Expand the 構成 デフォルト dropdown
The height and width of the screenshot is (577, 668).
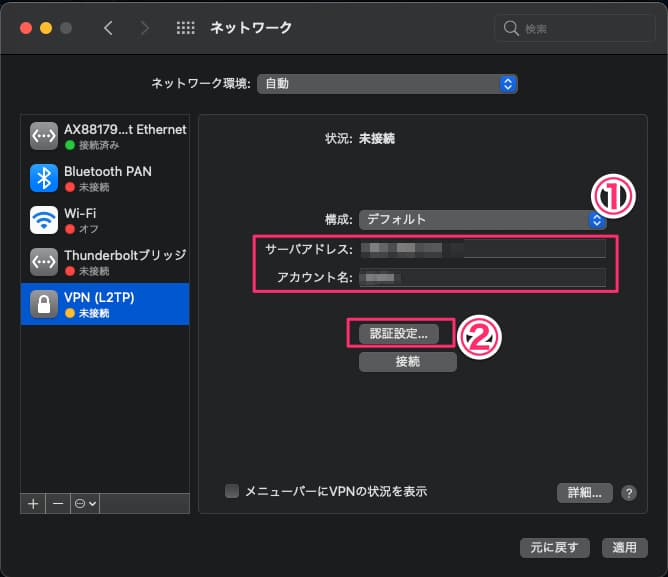tap(482, 219)
